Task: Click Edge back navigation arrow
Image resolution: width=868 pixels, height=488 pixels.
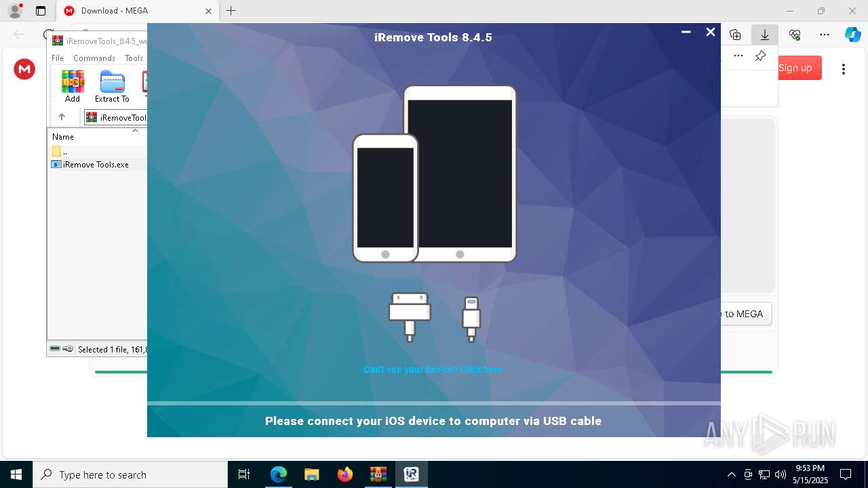Action: 19,35
